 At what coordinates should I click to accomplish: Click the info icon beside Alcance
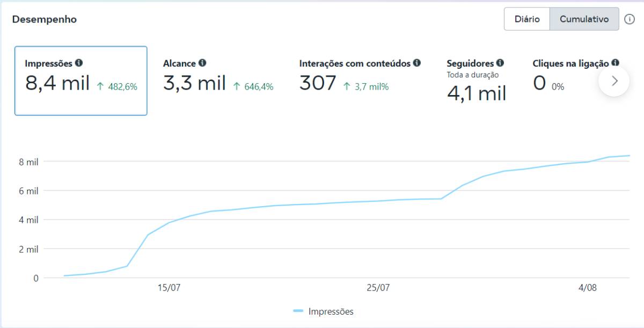tap(202, 63)
